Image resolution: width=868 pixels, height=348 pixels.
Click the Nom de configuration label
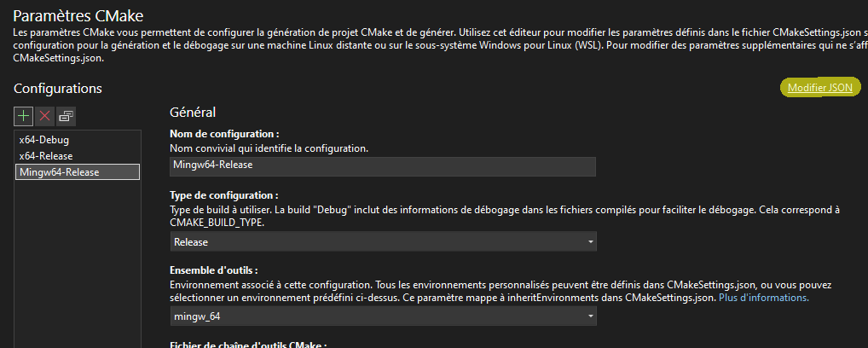click(224, 134)
